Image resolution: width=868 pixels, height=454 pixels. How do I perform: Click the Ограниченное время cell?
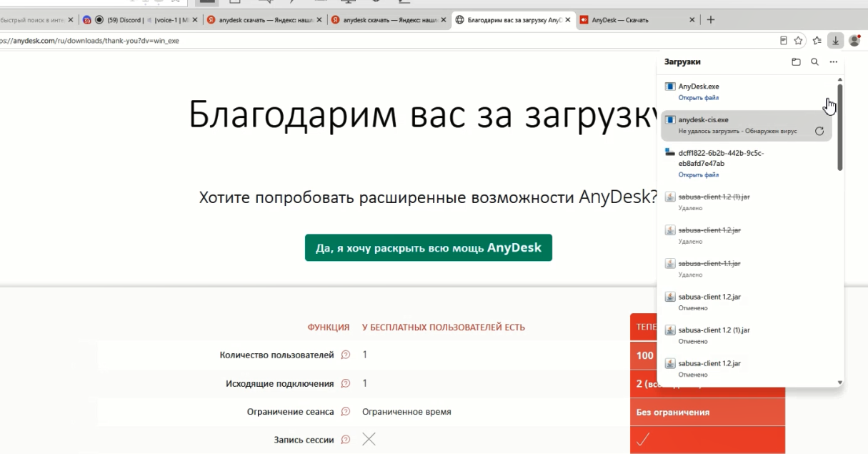click(x=406, y=412)
